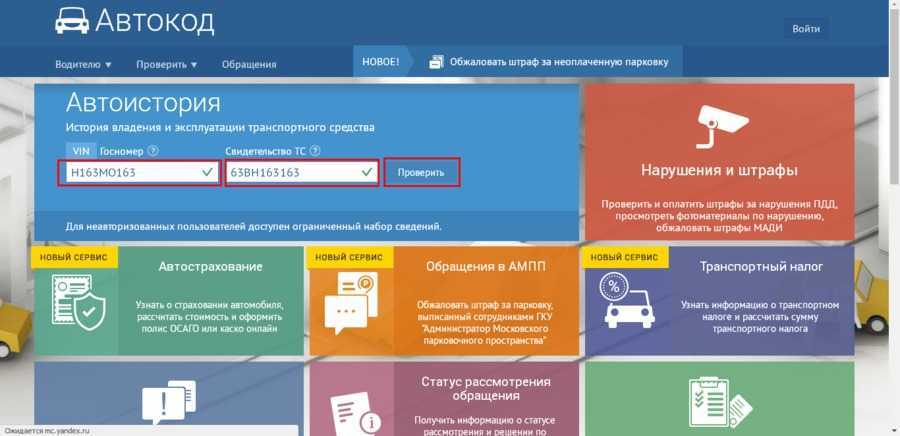Image resolution: width=900 pixels, height=436 pixels.
Task: Click the Войти login button
Action: 806,29
